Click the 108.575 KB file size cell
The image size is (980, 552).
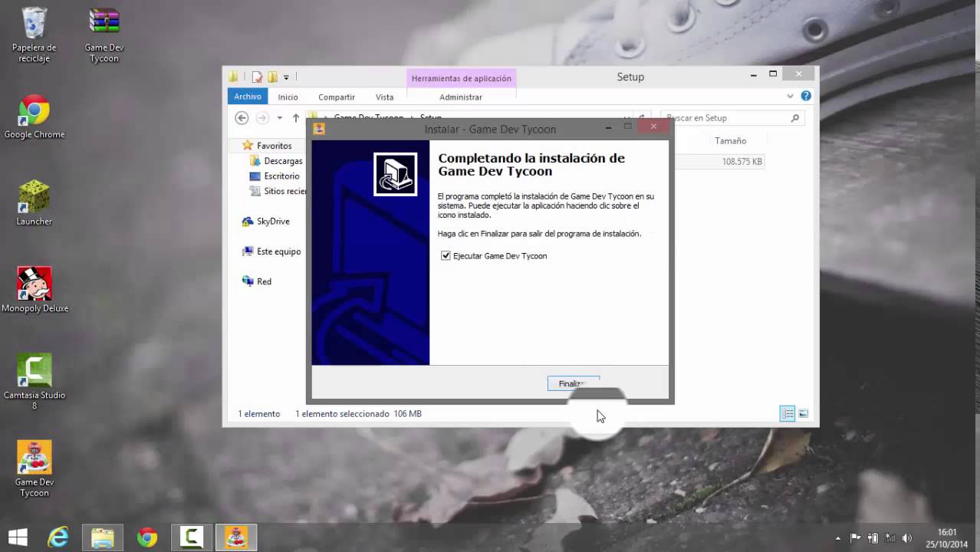click(742, 162)
